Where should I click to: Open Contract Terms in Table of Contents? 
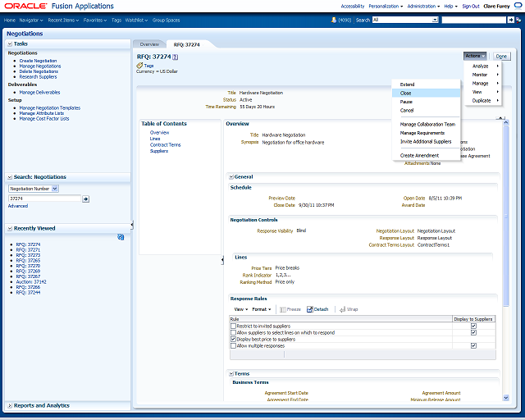click(165, 145)
